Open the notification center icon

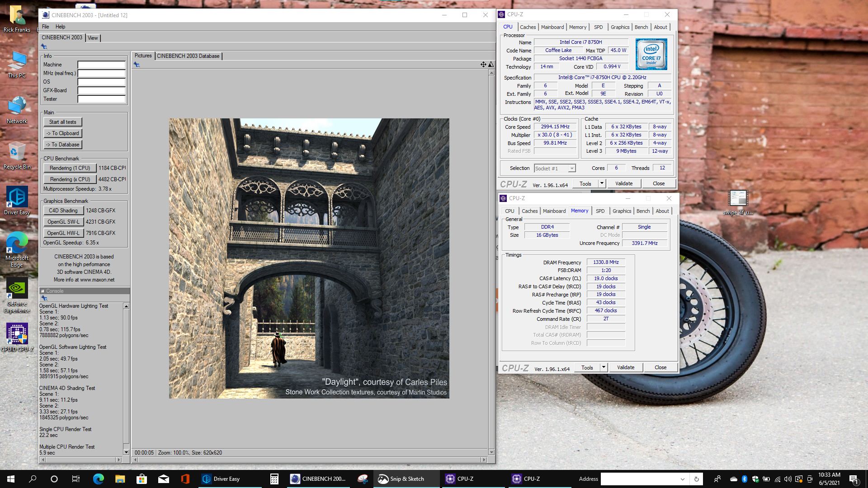point(854,479)
